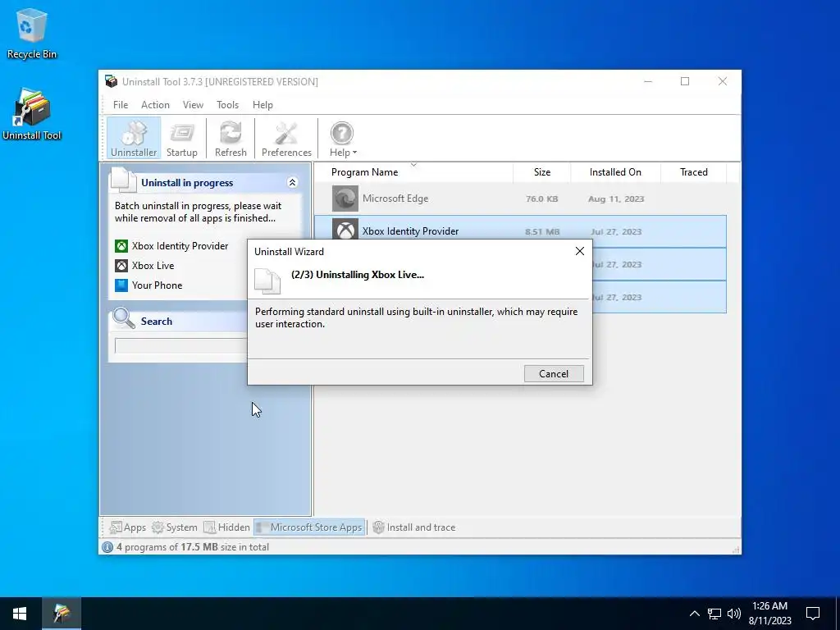
Task: Click the Xbox Live icon in sidebar
Action: (x=121, y=266)
